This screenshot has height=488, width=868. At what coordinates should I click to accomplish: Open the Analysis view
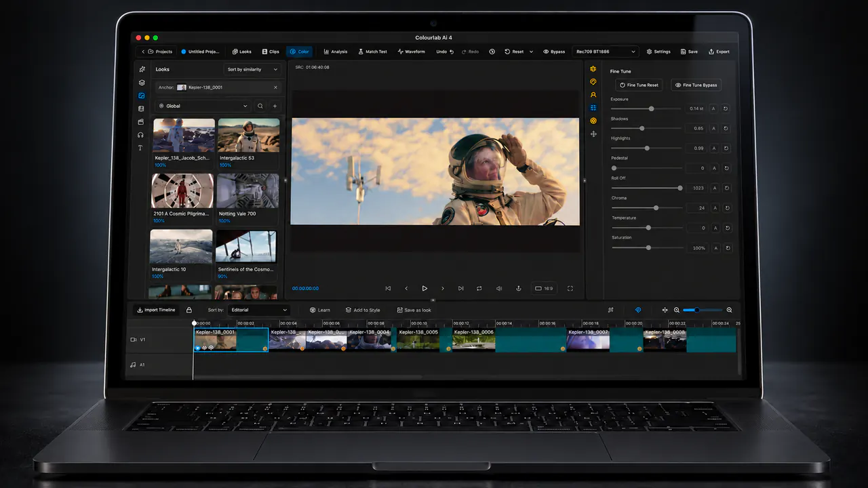pyautogui.click(x=336, y=52)
